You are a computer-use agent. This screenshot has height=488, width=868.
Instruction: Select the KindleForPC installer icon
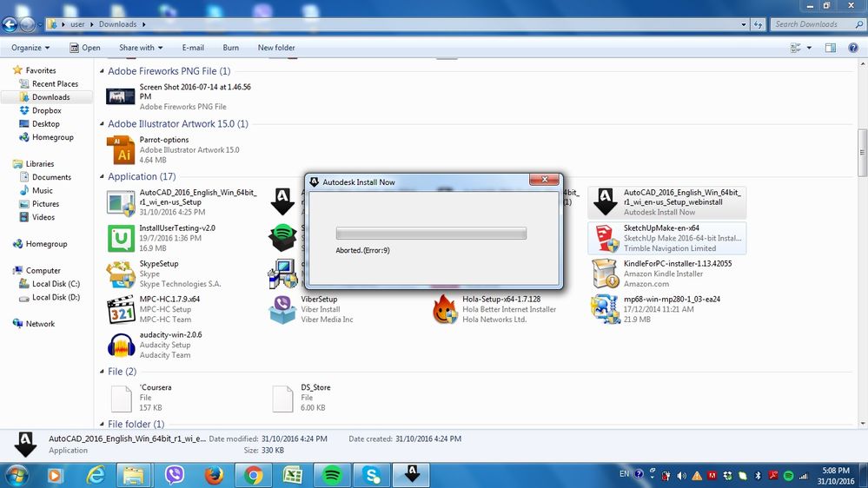605,274
